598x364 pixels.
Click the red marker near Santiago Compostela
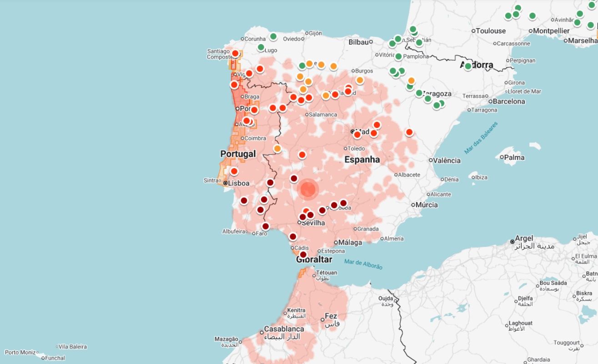pos(235,54)
